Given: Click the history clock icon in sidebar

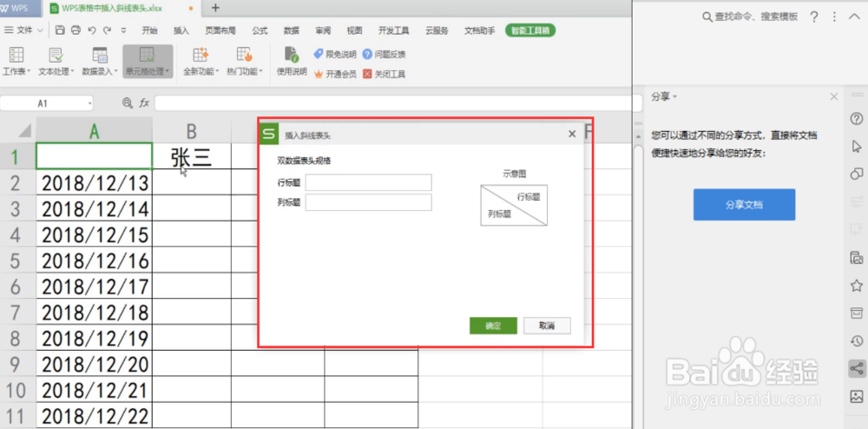Looking at the screenshot, I should click(857, 340).
